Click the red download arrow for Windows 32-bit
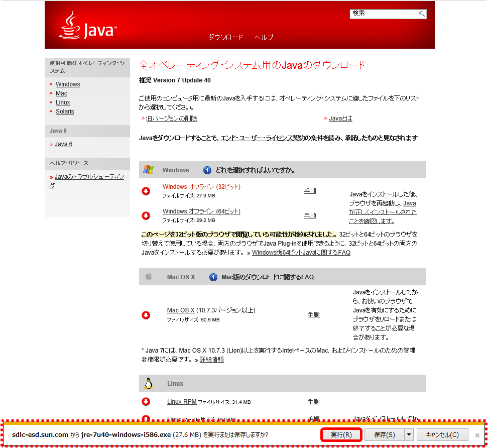Image resolution: width=488 pixels, height=448 pixels. point(146,191)
